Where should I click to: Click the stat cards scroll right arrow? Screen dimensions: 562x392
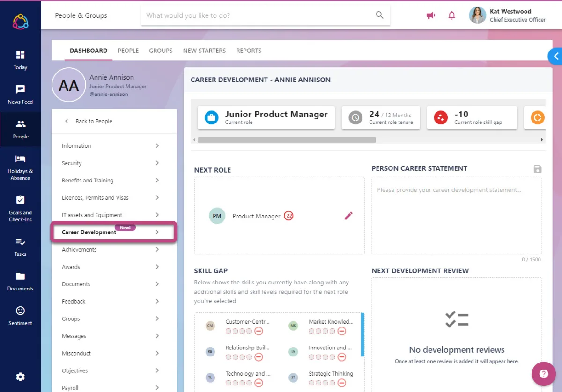pos(542,140)
